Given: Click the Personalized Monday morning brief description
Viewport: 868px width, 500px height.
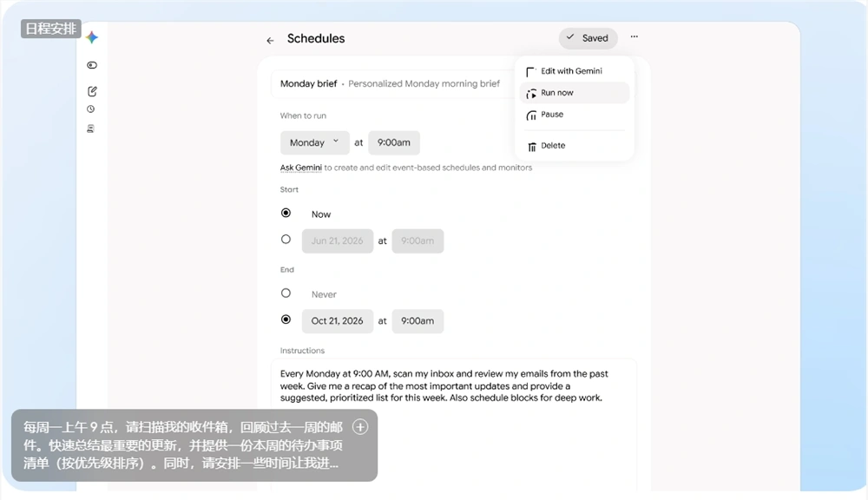Looking at the screenshot, I should click(x=424, y=83).
